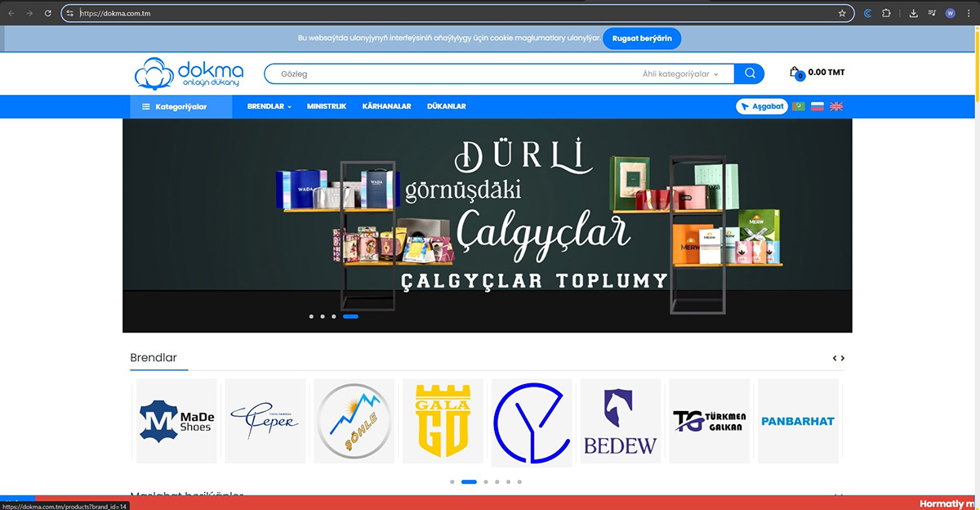The width and height of the screenshot is (980, 510).
Task: Accept cookies with Rugsat berýärin button
Action: click(x=641, y=38)
